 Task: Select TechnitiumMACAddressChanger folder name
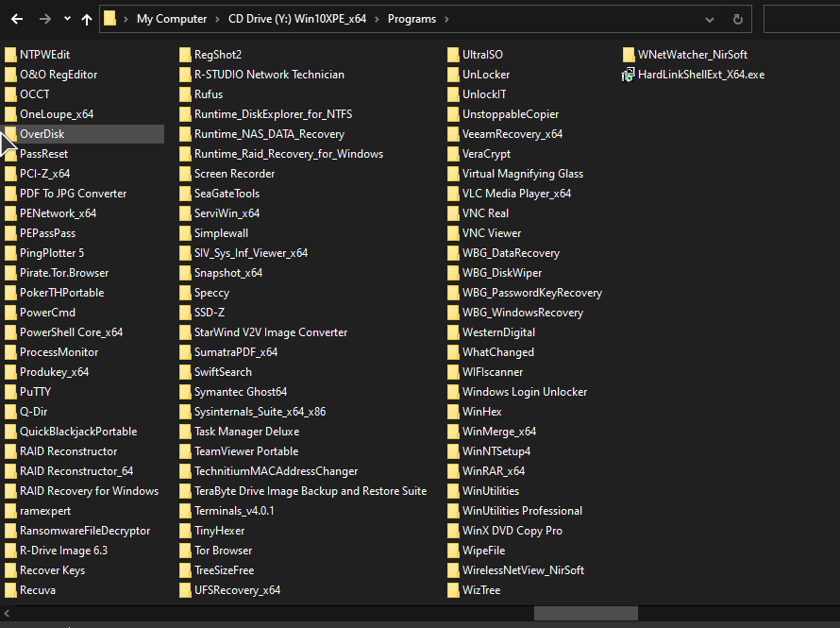[277, 471]
